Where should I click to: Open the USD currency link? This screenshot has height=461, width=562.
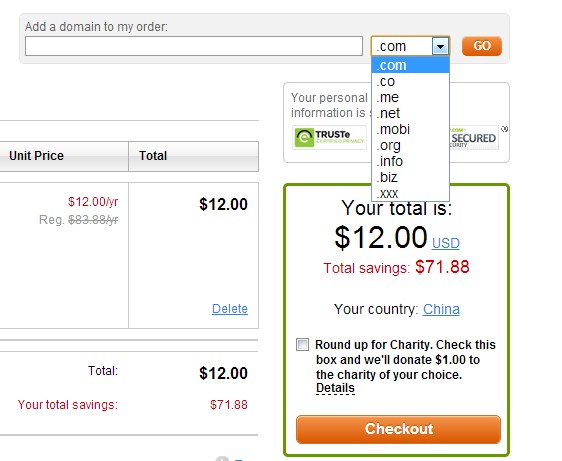coord(446,243)
